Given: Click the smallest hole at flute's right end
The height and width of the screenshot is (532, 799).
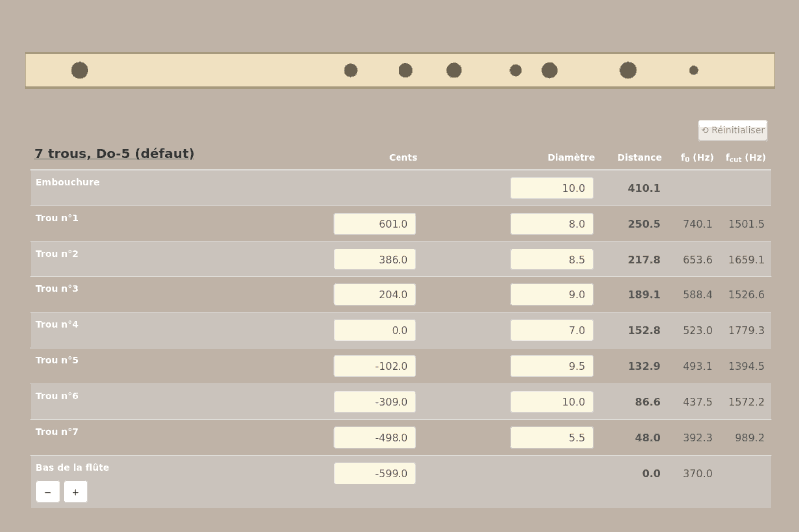Looking at the screenshot, I should tap(694, 70).
